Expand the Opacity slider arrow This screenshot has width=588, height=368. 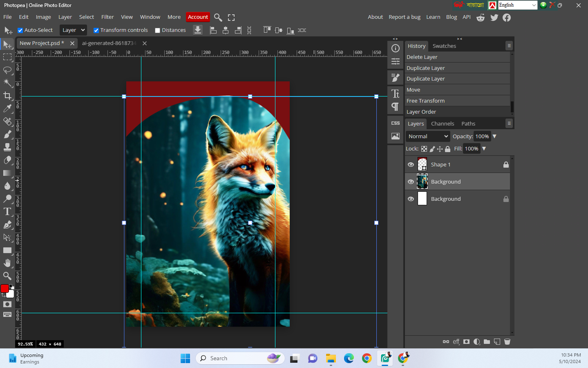494,136
